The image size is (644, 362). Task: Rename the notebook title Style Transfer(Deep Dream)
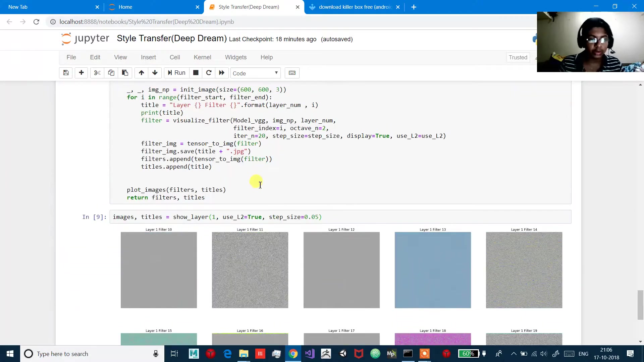click(172, 39)
